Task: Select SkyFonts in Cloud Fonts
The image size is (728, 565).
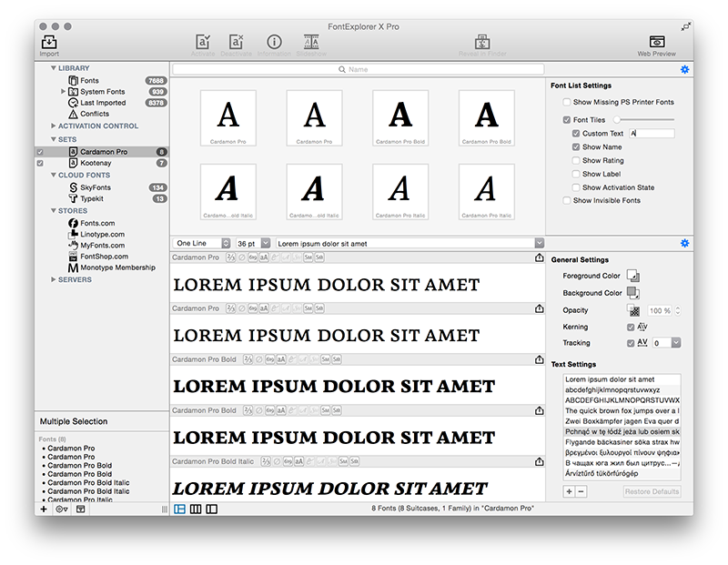Action: [96, 187]
